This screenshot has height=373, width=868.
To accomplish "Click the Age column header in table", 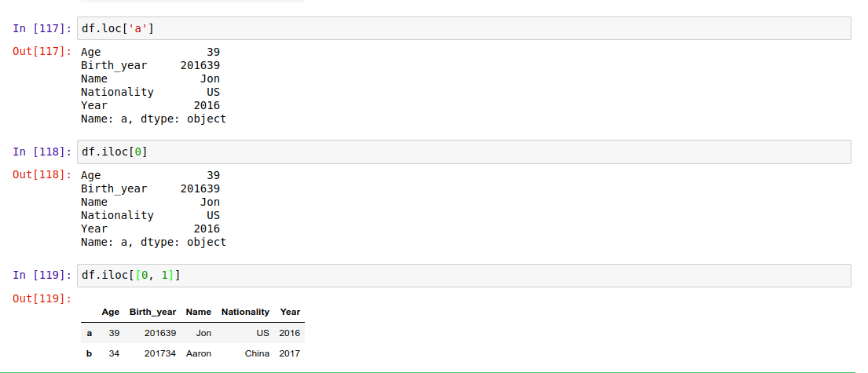I will click(x=110, y=312).
